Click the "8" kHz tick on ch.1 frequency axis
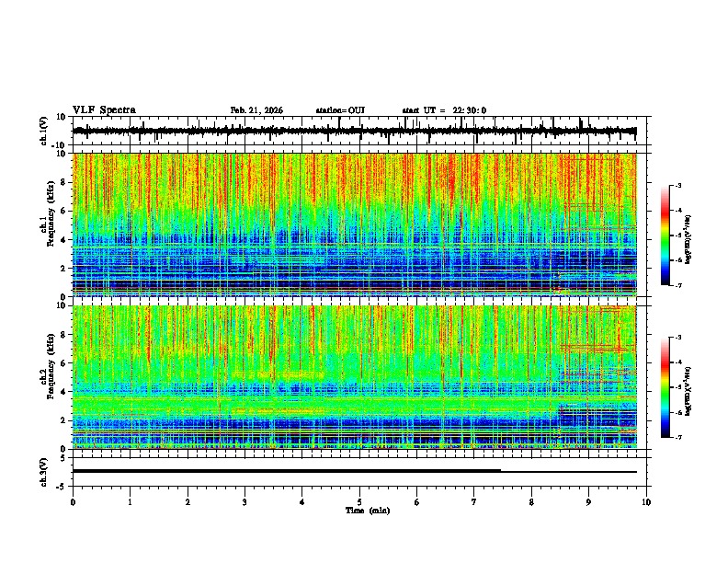This screenshot has width=728, height=563. [x=63, y=182]
